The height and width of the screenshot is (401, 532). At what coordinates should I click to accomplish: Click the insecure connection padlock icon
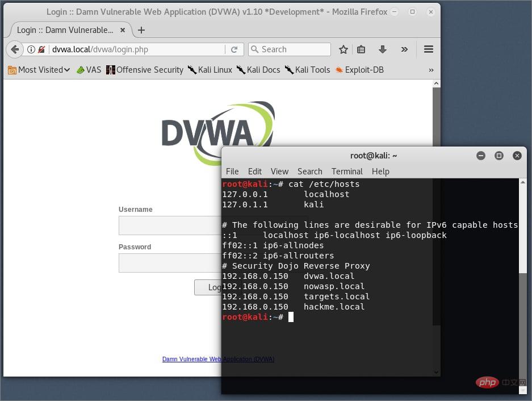pos(41,49)
